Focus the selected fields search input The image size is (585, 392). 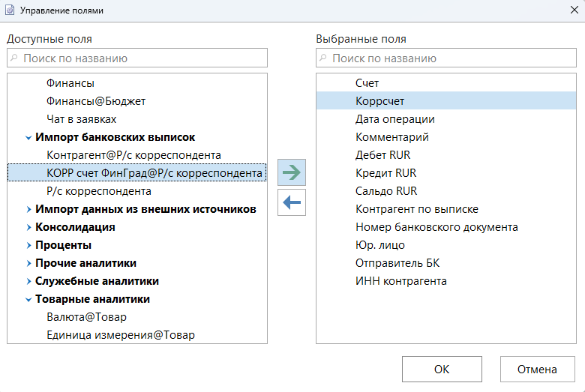coord(450,58)
